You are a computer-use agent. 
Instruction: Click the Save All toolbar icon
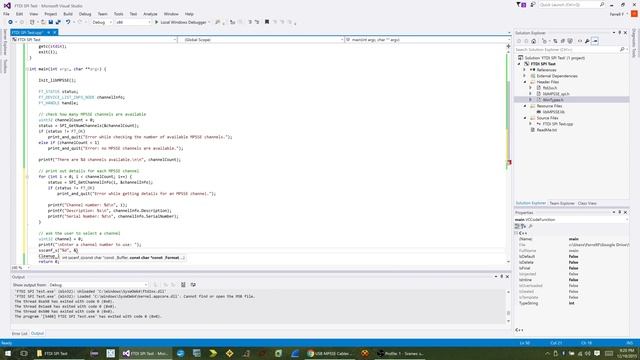click(x=58, y=22)
